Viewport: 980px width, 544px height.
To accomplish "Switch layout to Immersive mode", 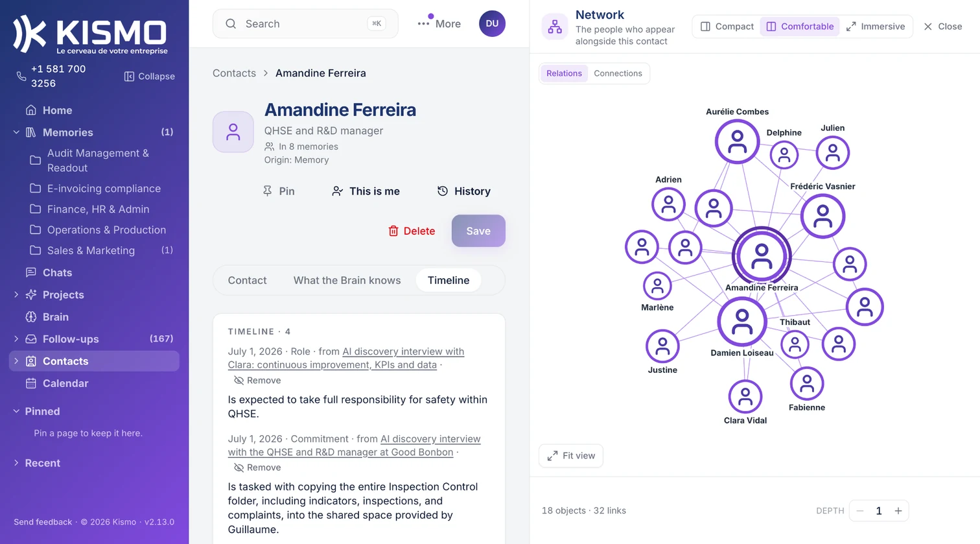I will [876, 27].
